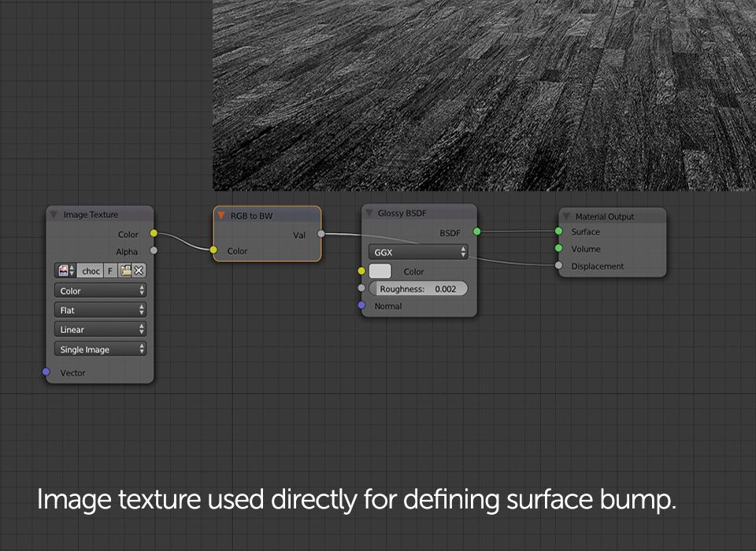Click the Roughness 0.002 slider
The width and height of the screenshot is (756, 551).
[418, 289]
